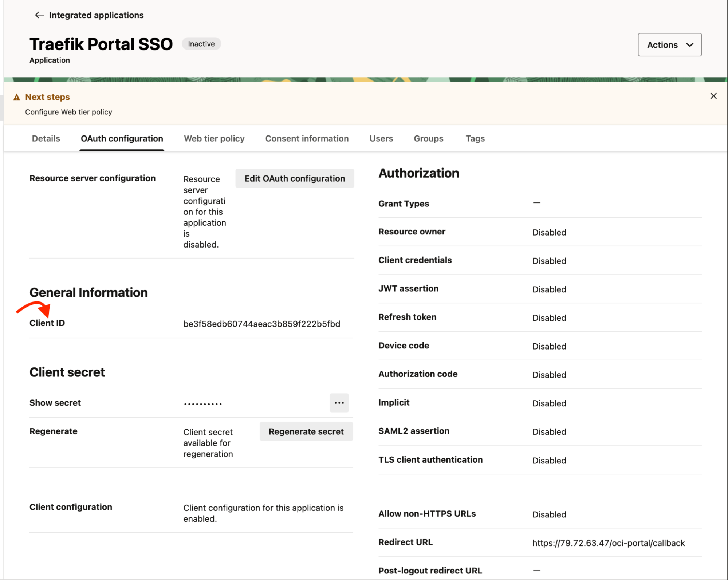Screen dimensions: 728x580
Task: Open the Web tier policy tab
Action: tap(214, 138)
